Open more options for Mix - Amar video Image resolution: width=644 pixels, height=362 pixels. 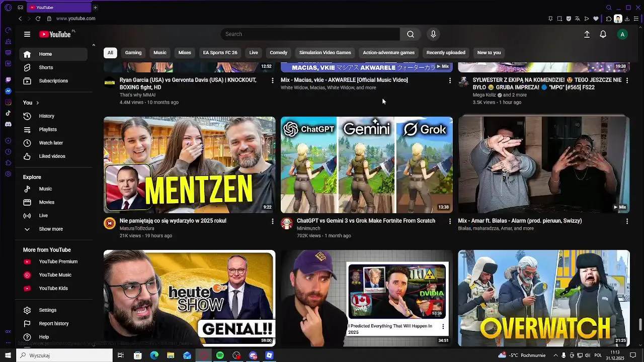[627, 221]
